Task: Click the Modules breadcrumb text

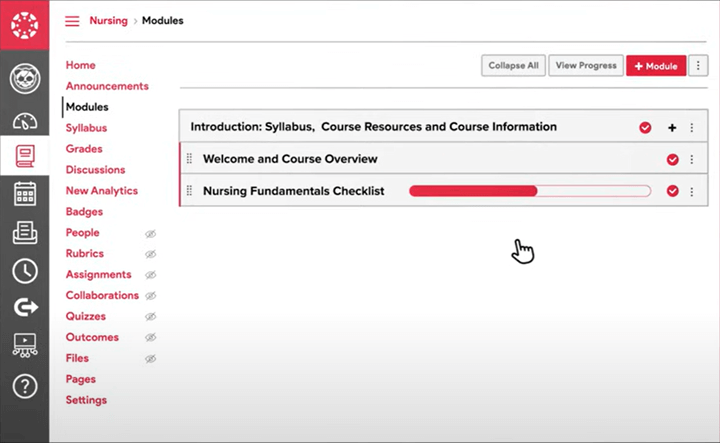Action: pos(163,21)
